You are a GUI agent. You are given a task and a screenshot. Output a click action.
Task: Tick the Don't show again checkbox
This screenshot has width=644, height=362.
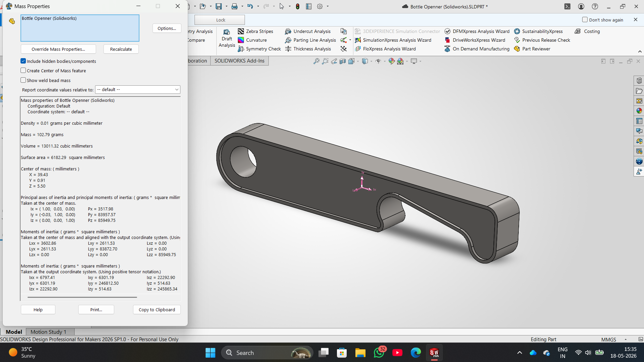[x=585, y=19]
